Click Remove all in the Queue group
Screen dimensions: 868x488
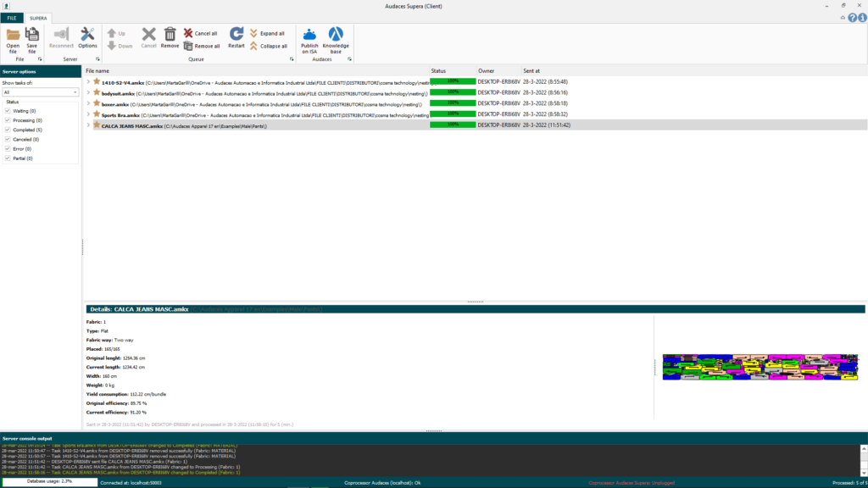202,46
